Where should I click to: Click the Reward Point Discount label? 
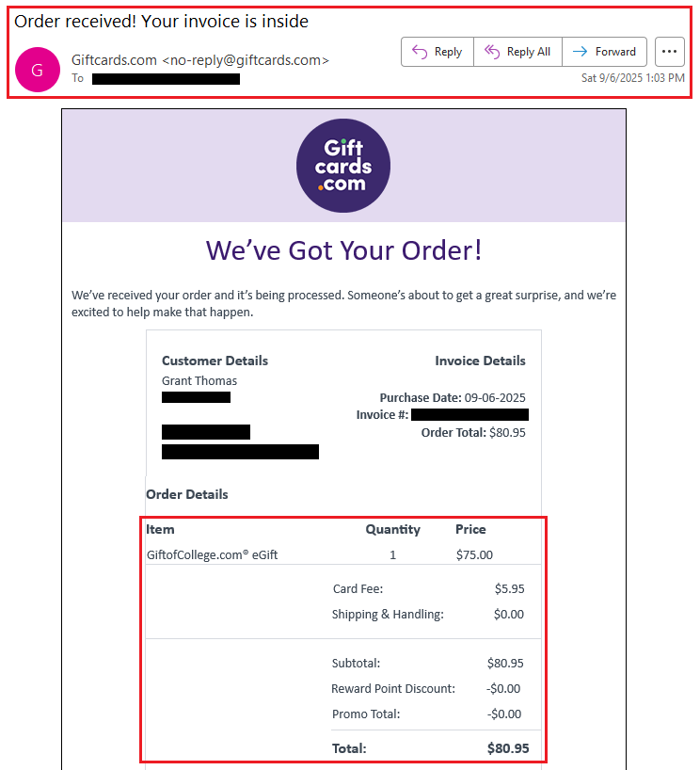(x=392, y=689)
